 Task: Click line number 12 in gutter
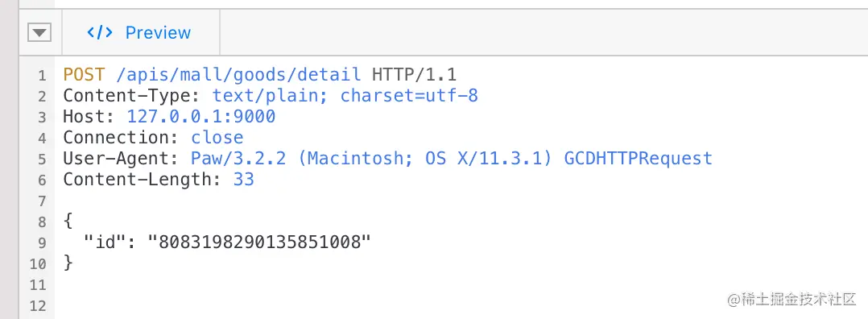38,306
